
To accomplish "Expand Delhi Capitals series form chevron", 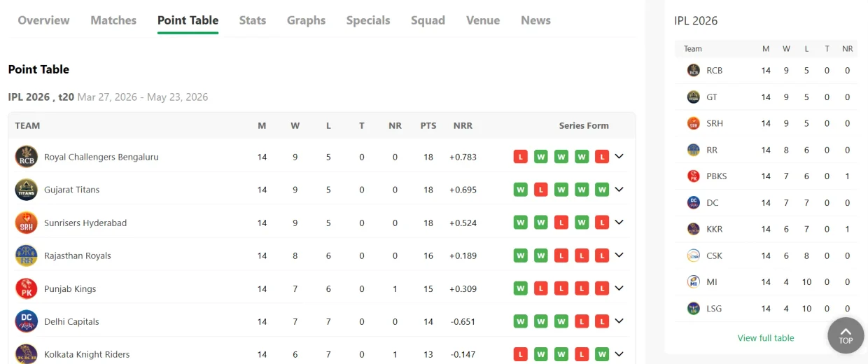I will coord(619,321).
